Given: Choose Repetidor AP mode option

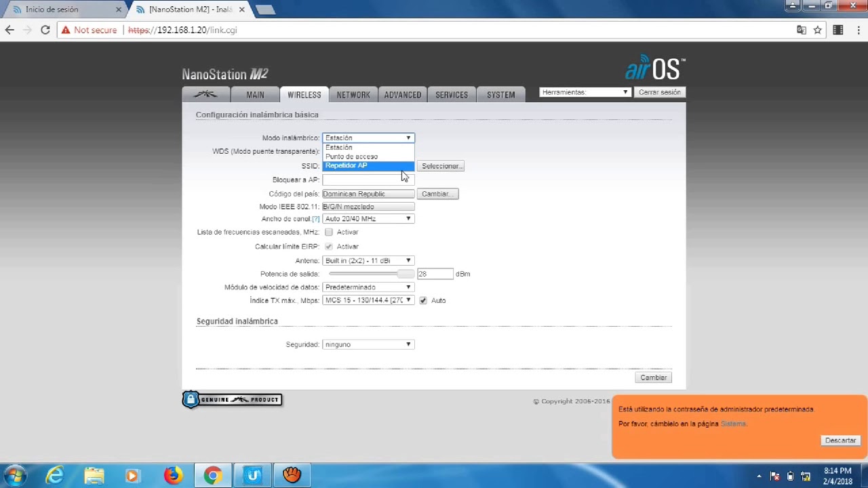Looking at the screenshot, I should click(368, 165).
